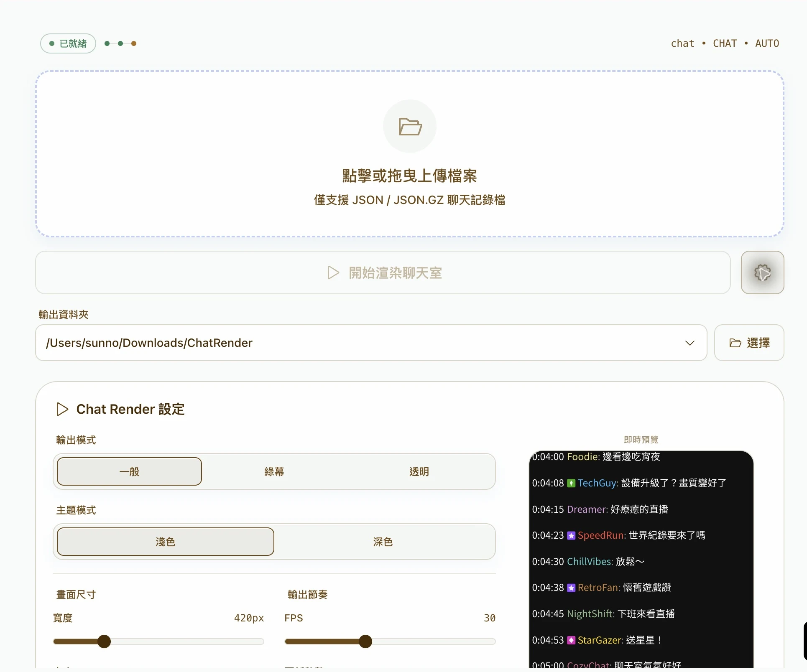Click the Dreamer message 好療癒的直播
807x672 pixels.
[x=639, y=509]
